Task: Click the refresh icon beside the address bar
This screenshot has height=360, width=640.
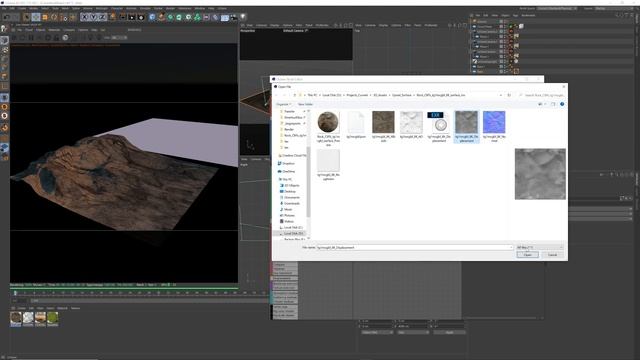Action: pos(509,95)
